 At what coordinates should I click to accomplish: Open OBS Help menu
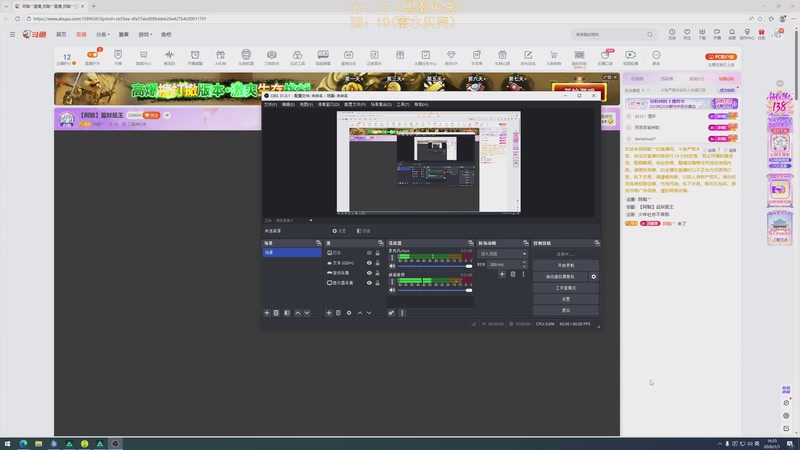pyautogui.click(x=421, y=105)
